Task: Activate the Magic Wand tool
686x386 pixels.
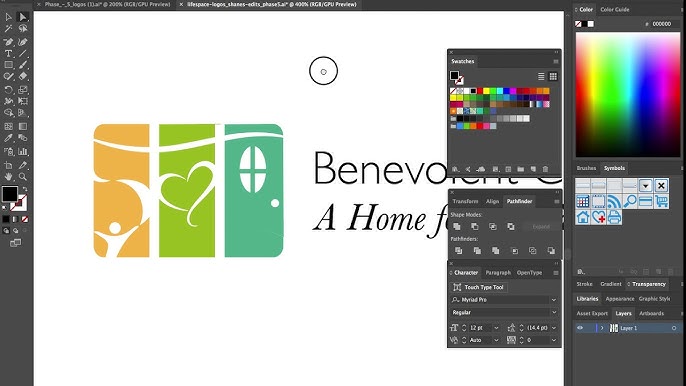Action: point(8,29)
